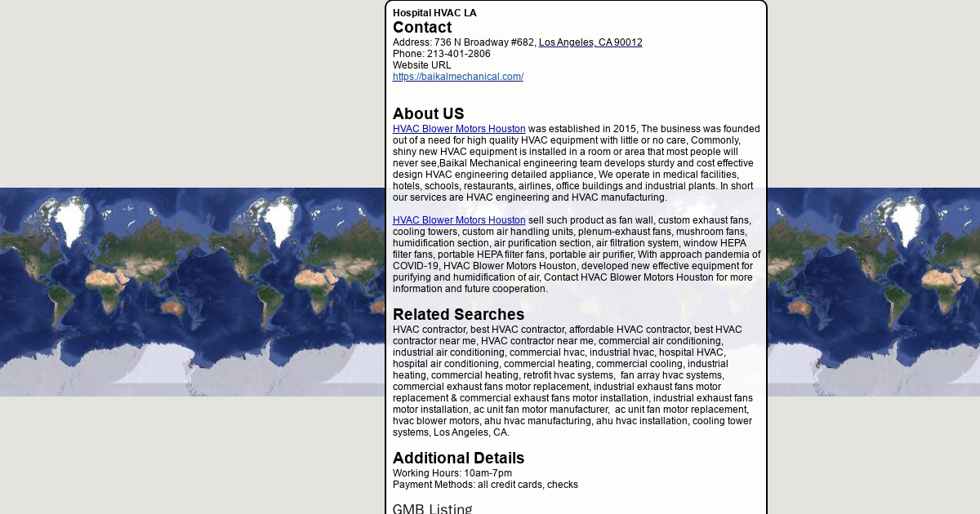Click HVAC Blower Motors Houston link before 'was established'
980x514 pixels.
coord(459,129)
